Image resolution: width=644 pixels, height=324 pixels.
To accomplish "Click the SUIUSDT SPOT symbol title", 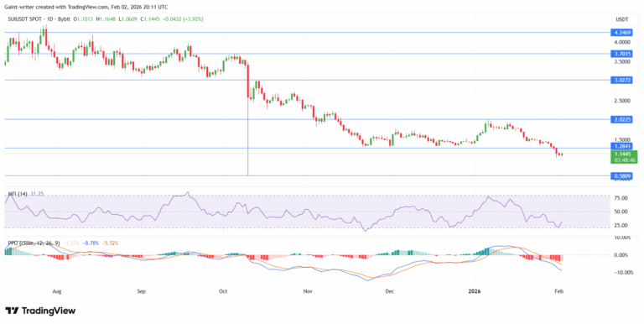I will (x=25, y=19).
